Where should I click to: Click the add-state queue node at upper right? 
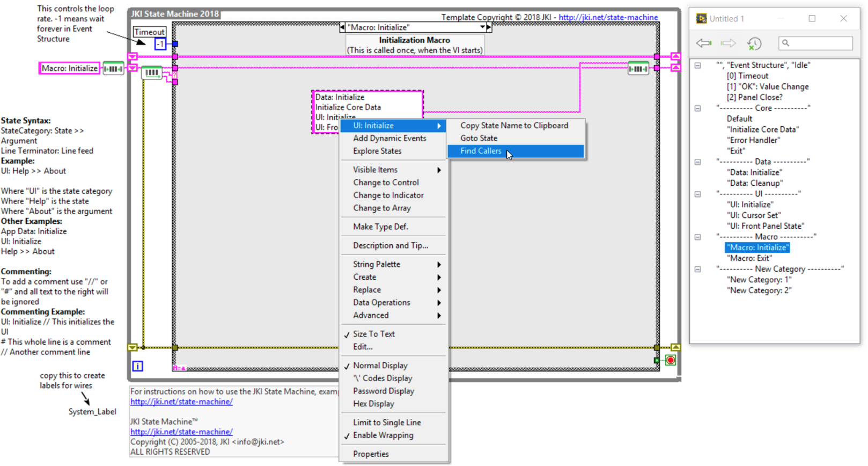pyautogui.click(x=638, y=69)
